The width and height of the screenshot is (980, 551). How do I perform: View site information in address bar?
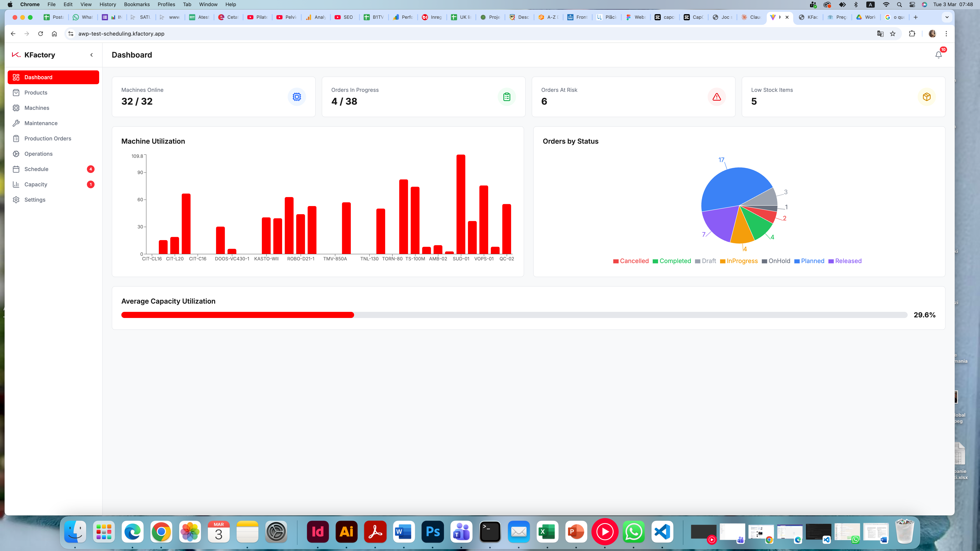(71, 33)
